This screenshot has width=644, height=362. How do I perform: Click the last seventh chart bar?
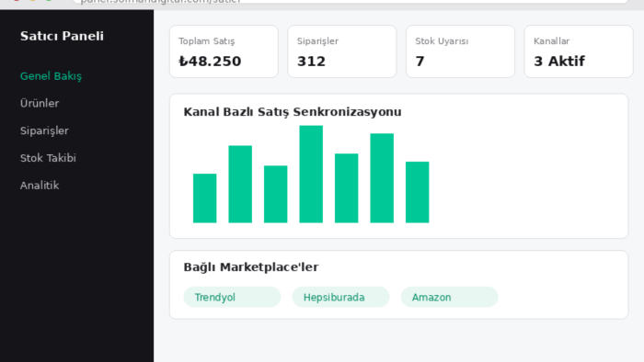click(x=418, y=192)
